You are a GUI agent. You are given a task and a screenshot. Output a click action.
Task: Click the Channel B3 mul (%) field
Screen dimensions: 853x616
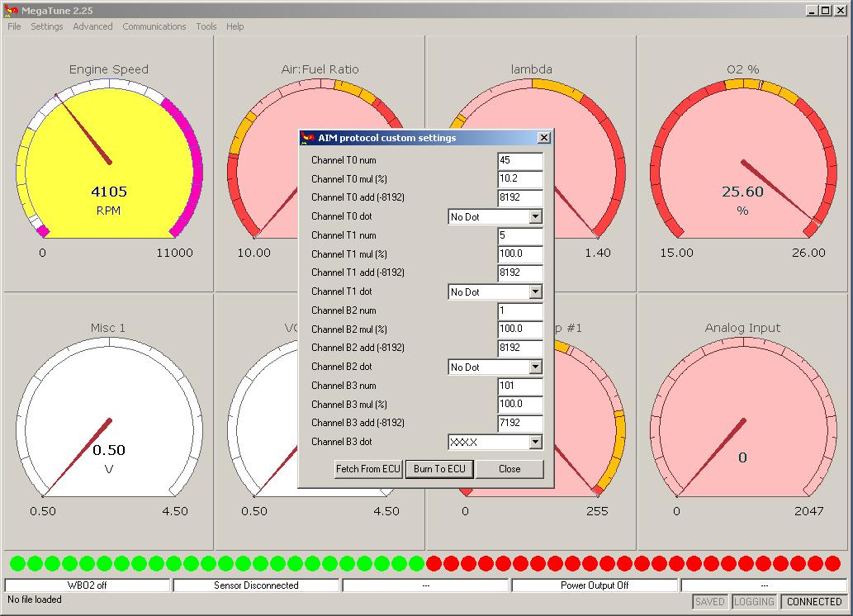click(x=520, y=405)
